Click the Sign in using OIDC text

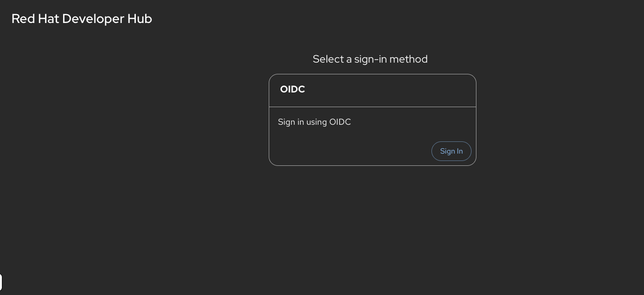(x=314, y=122)
